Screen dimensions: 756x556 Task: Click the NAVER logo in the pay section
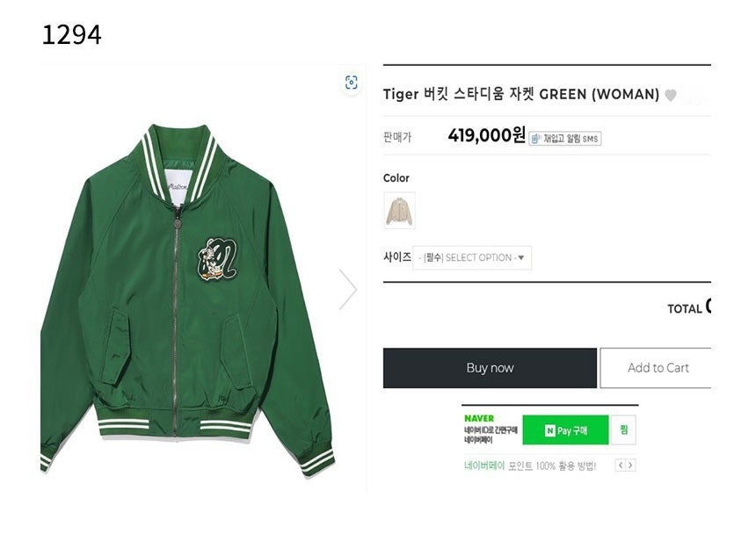click(479, 418)
